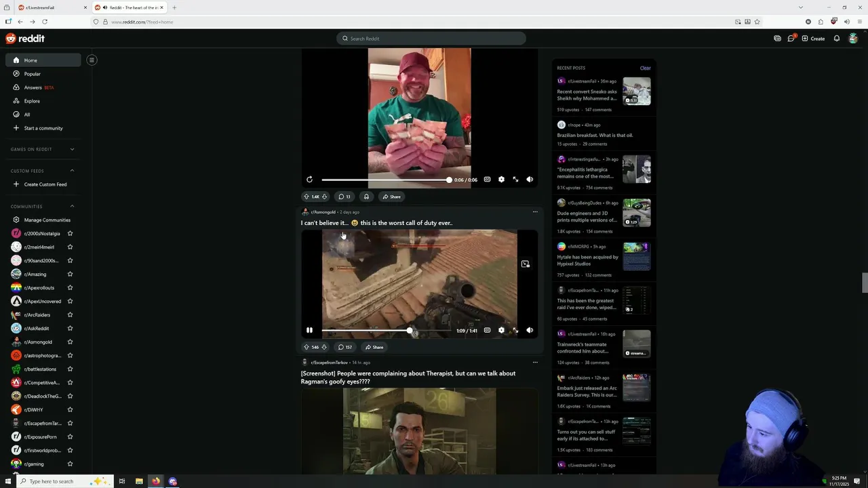Share the Asmongold call of duty post
Image resolution: width=868 pixels, height=488 pixels.
point(374,347)
